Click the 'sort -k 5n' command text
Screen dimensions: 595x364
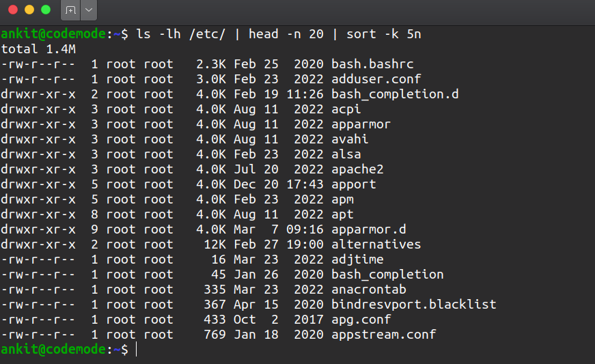pos(389,34)
